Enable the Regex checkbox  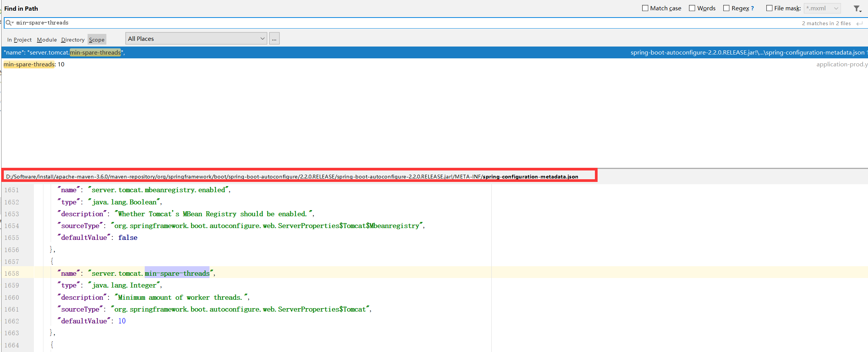[x=726, y=8]
